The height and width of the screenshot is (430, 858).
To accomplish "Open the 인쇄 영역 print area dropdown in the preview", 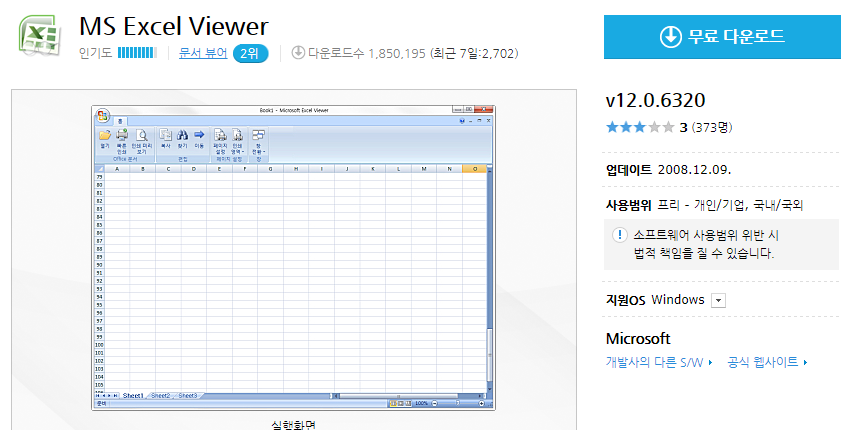I will point(237,141).
